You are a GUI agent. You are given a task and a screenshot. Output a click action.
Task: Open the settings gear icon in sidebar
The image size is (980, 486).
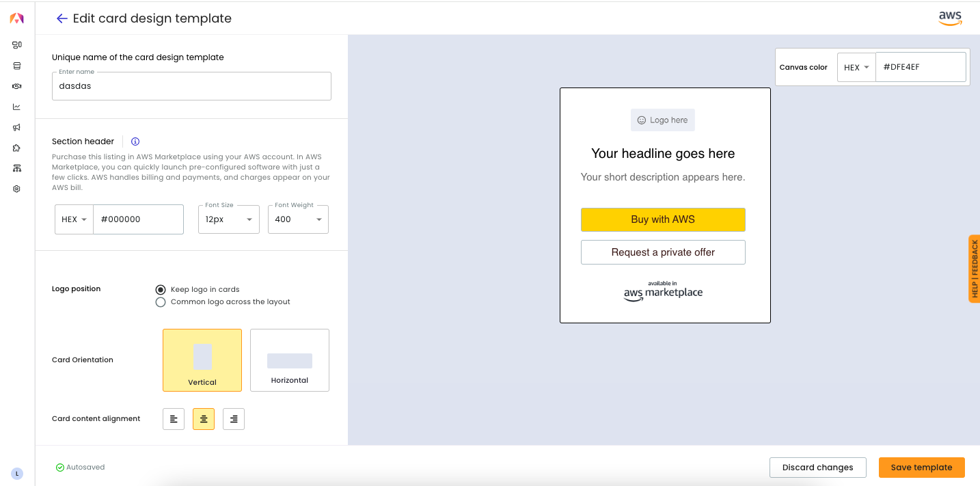point(17,189)
